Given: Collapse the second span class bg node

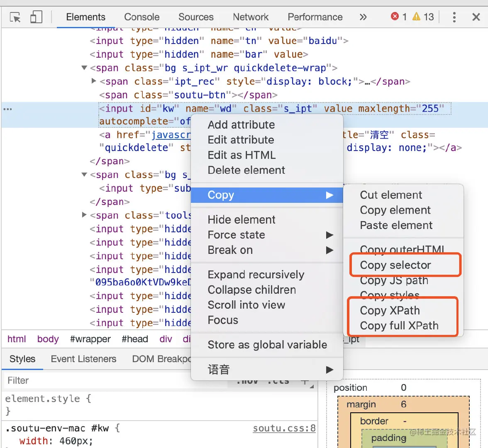Looking at the screenshot, I should [84, 175].
